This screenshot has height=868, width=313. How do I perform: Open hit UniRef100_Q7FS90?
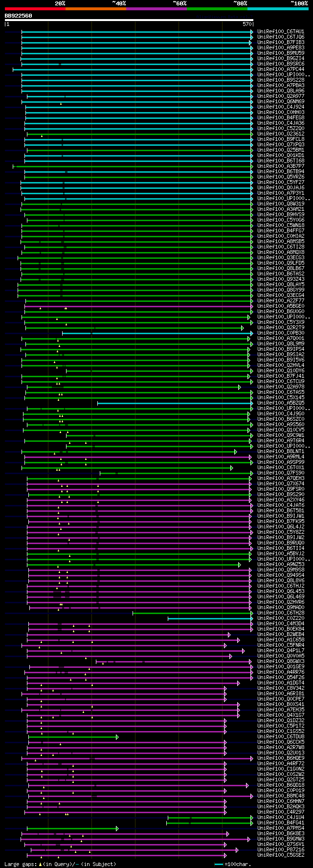281,473
